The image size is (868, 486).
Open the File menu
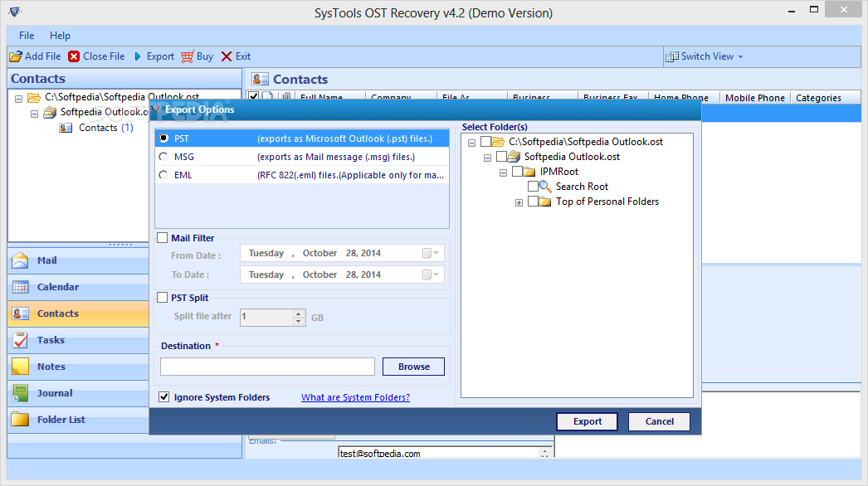click(x=27, y=36)
